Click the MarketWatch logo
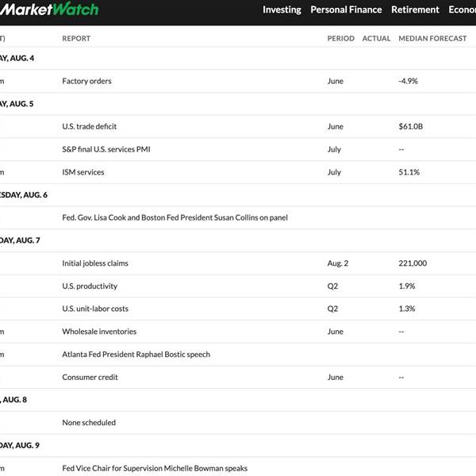Screen dimensions: 476x476 click(x=49, y=10)
